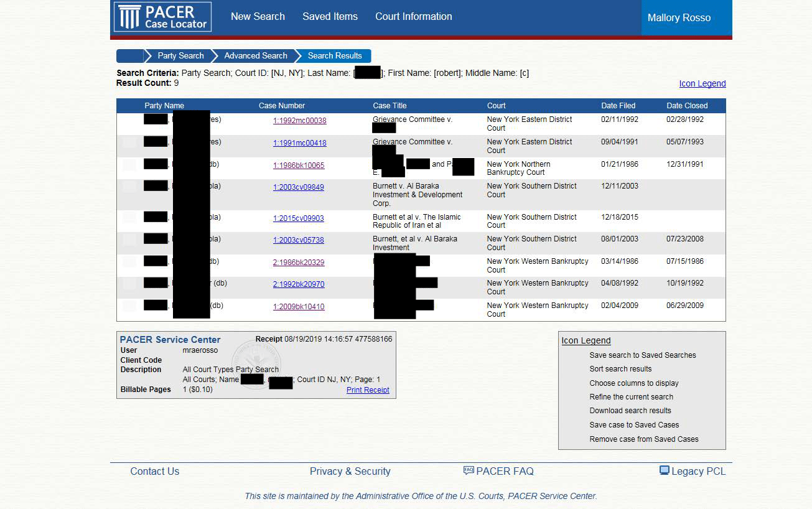This screenshot has height=509, width=812.
Task: Open the Saved Items menu
Action: [330, 17]
